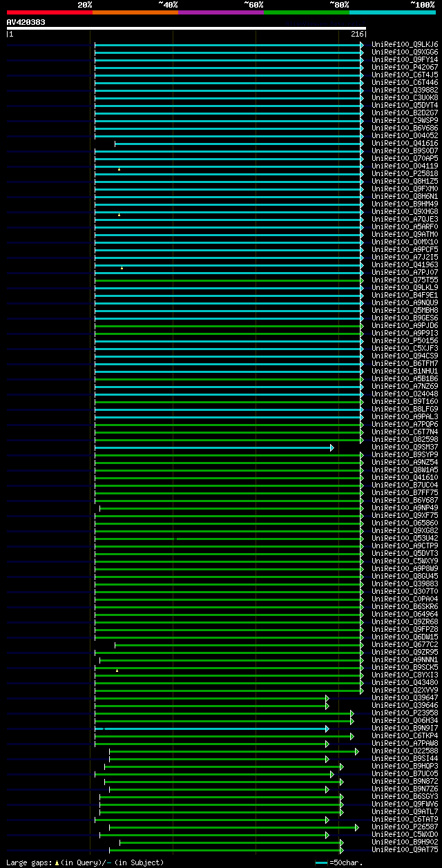442x868 pixels.
Task: Open hit UniRef100_Q9XGG6
Action: [405, 52]
